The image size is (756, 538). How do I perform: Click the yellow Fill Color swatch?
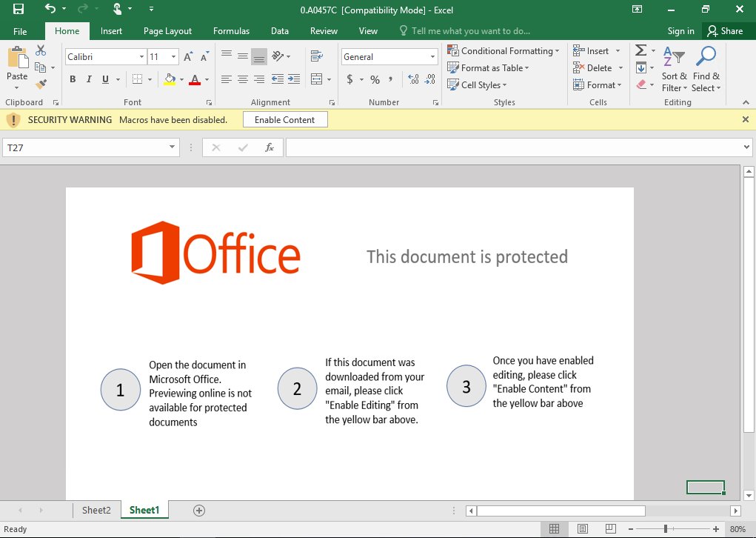tap(170, 79)
